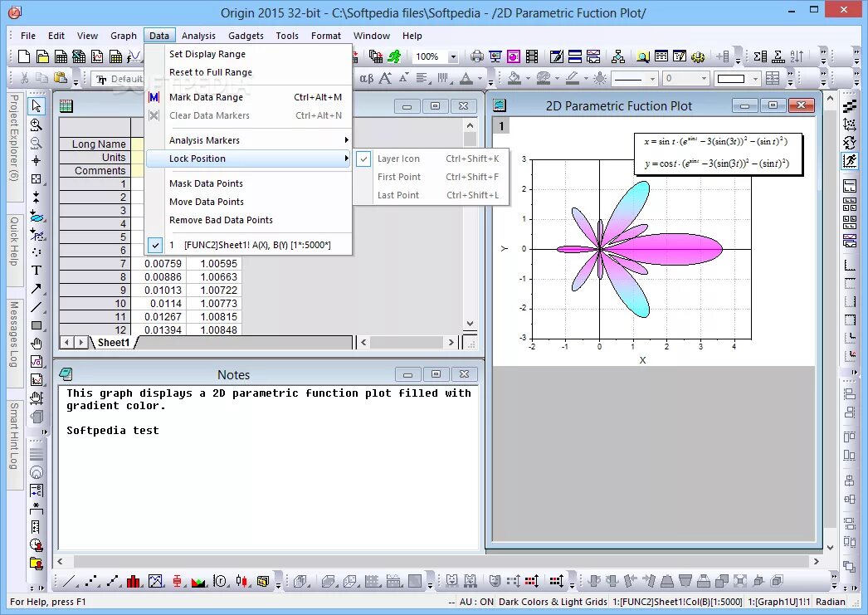Open the zoom 100% dropdown
Image resolution: width=868 pixels, height=615 pixels.
coord(453,56)
